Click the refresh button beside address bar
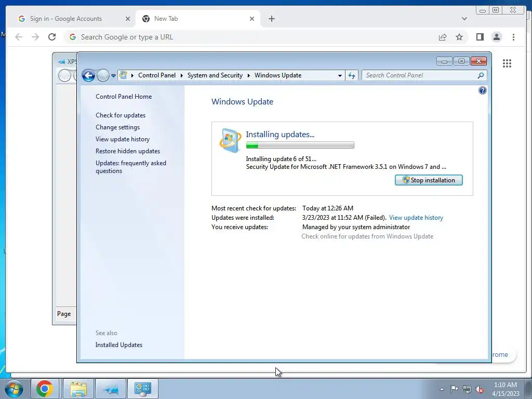The height and width of the screenshot is (399, 532). pyautogui.click(x=352, y=76)
